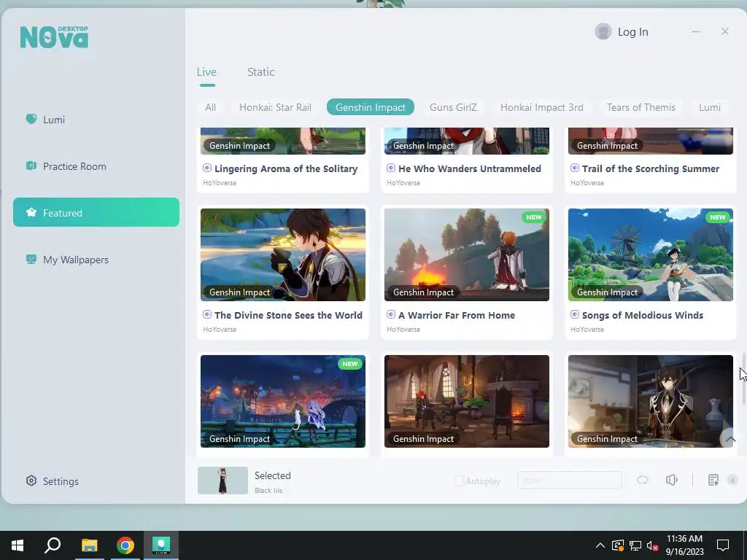Viewport: 747px width, 560px height.
Task: Open the notification center icon
Action: pos(723,545)
